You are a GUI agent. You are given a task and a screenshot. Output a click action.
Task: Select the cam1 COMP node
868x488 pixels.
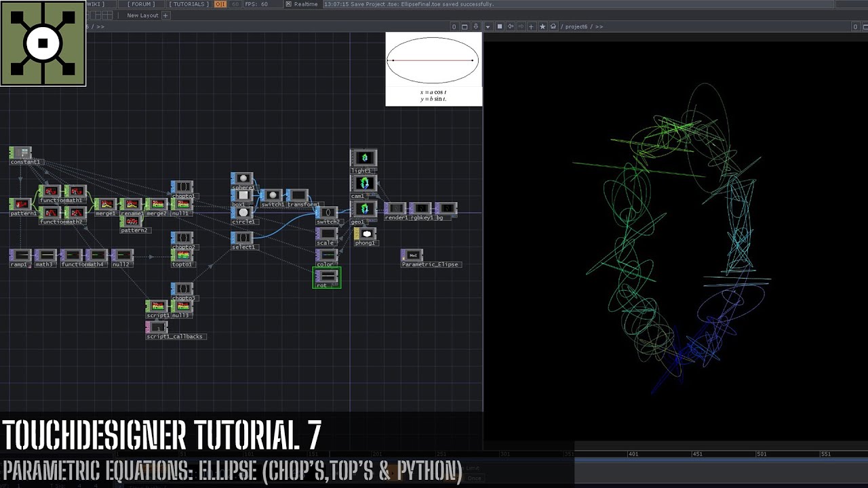(x=363, y=183)
